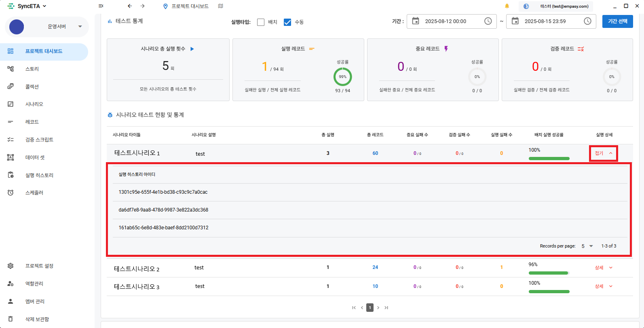Click the end date clock icon

click(587, 21)
